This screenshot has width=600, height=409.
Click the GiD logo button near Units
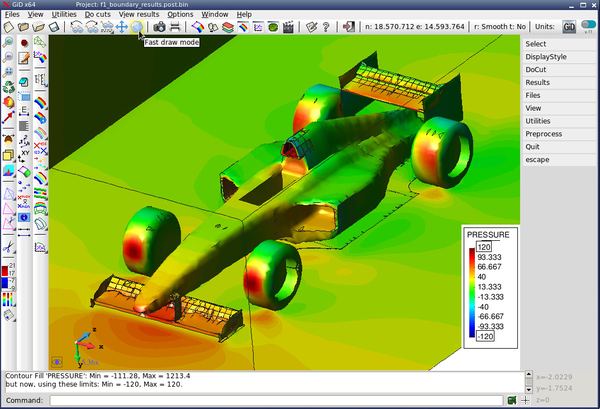point(568,28)
